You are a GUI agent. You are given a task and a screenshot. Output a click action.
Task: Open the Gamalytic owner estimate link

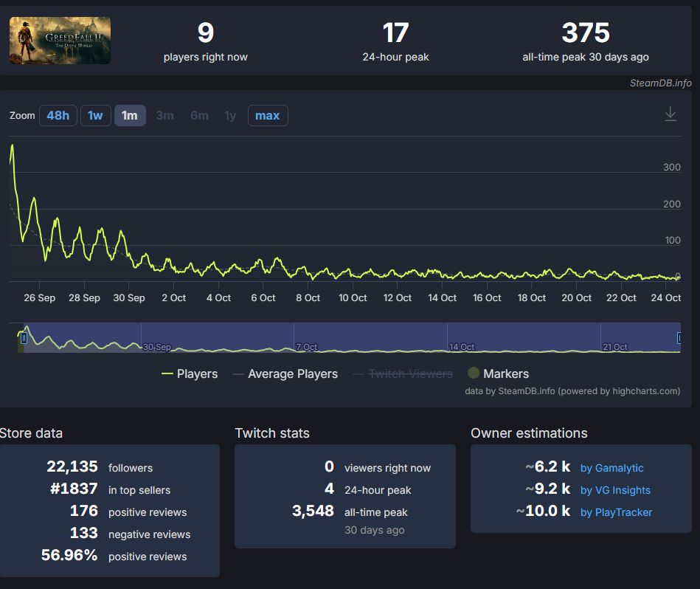(611, 468)
